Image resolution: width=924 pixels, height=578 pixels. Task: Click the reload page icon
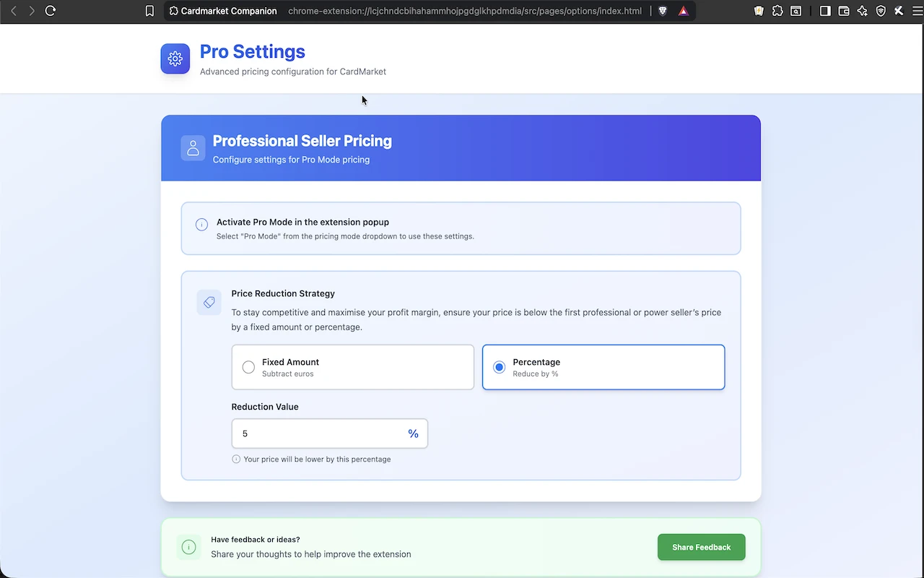coord(49,11)
